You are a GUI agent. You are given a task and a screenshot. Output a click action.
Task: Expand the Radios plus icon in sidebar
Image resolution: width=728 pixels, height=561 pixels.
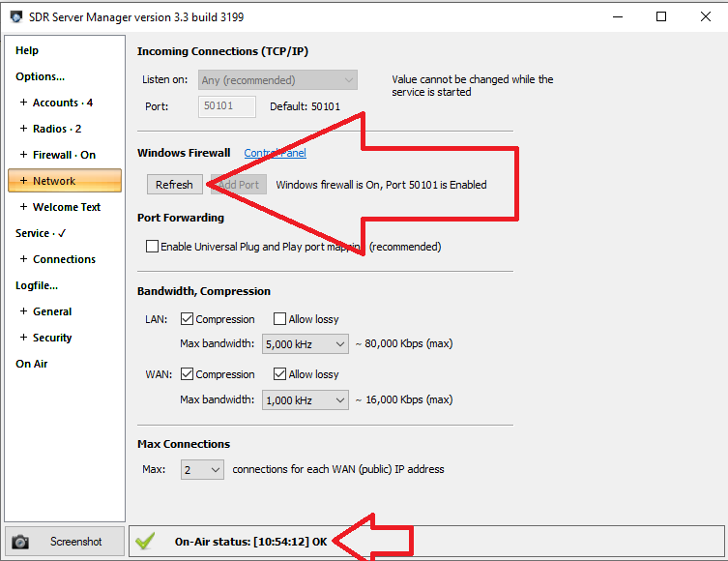23,129
